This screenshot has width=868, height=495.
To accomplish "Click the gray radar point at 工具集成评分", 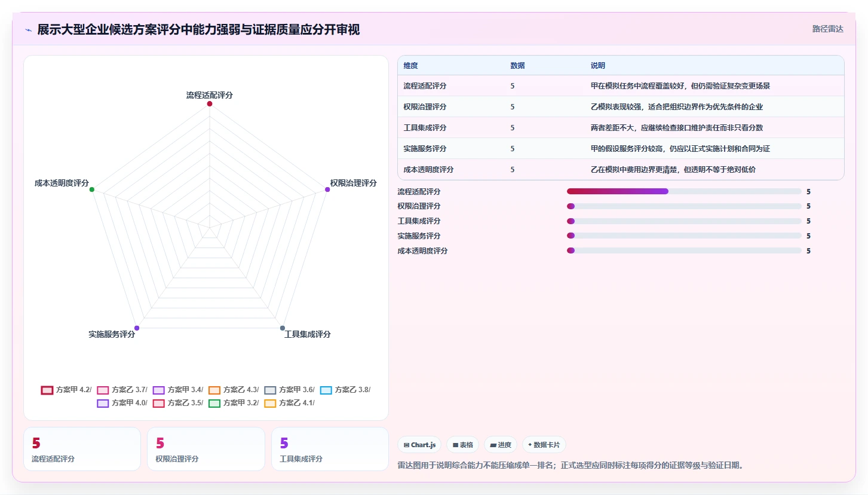I will pyautogui.click(x=283, y=328).
